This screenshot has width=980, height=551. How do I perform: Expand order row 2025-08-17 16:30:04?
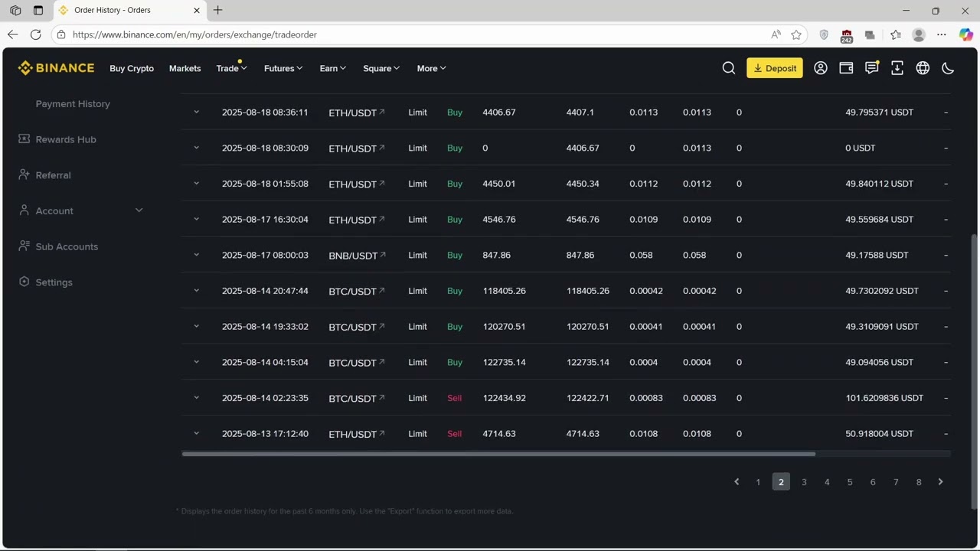tap(196, 219)
